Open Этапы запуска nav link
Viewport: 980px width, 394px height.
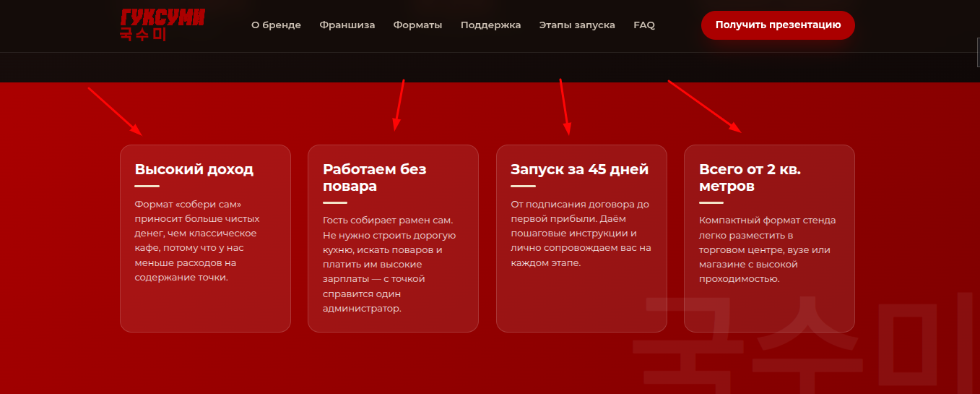pyautogui.click(x=577, y=25)
